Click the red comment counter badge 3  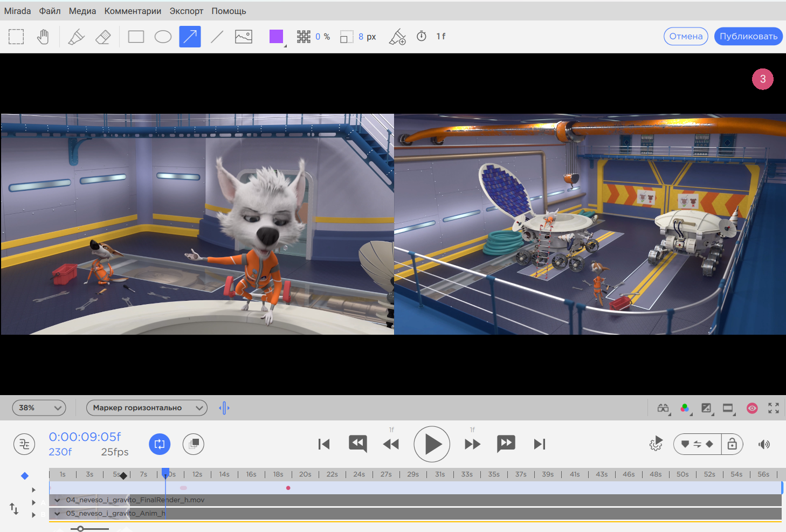pyautogui.click(x=763, y=79)
